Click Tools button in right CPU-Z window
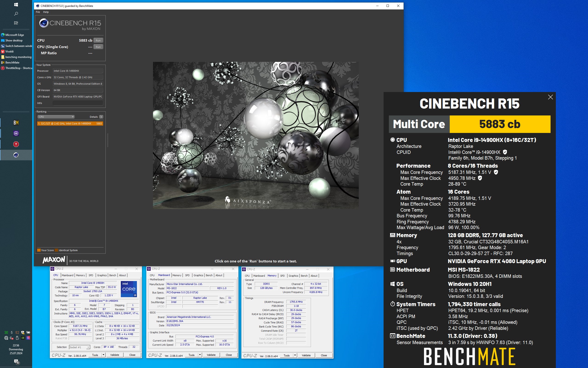This screenshot has height=368, width=588. point(286,355)
